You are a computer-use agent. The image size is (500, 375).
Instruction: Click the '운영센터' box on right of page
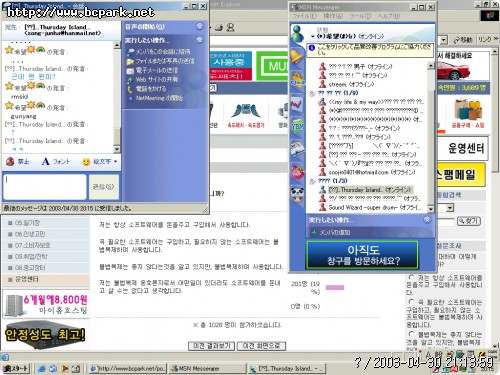464,148
